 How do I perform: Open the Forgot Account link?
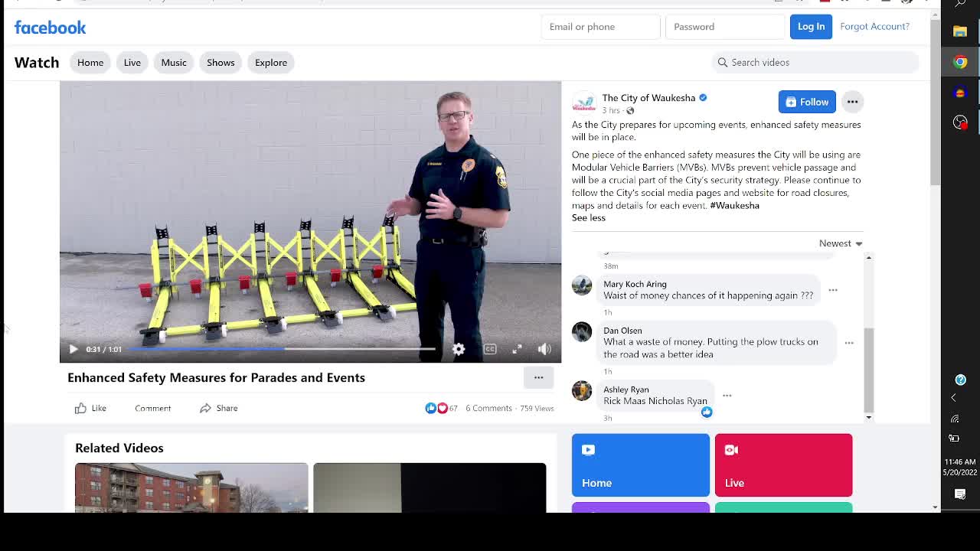874,27
